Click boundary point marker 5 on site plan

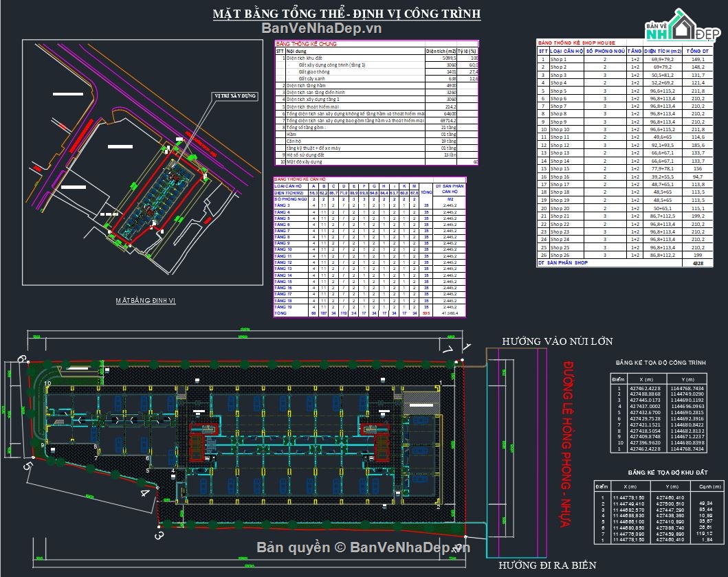[28, 466]
